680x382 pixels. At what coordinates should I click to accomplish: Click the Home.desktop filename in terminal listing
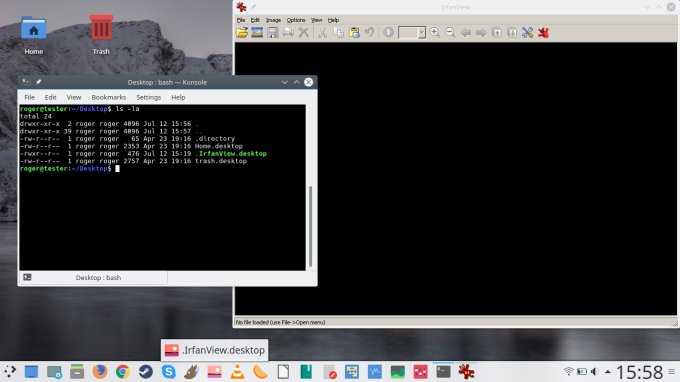[219, 146]
